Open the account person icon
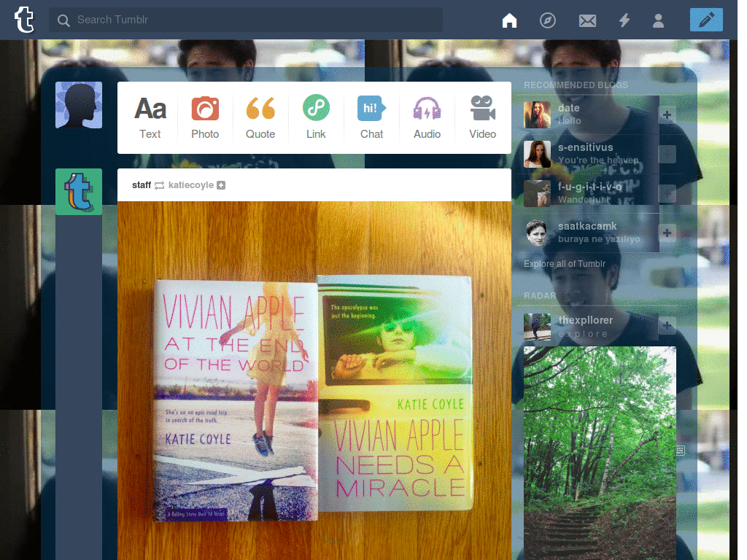Image resolution: width=747 pixels, height=560 pixels. click(659, 20)
